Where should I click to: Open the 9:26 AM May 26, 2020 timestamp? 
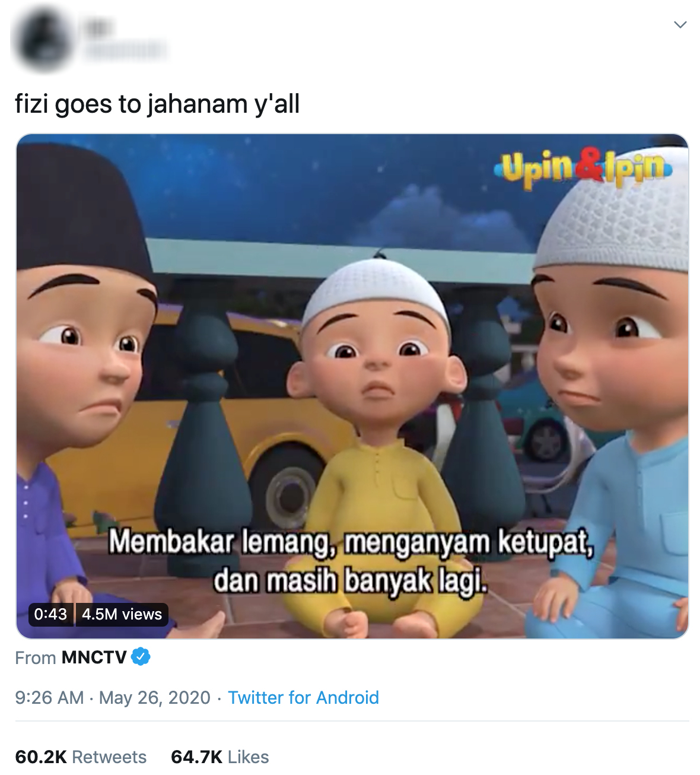point(113,697)
